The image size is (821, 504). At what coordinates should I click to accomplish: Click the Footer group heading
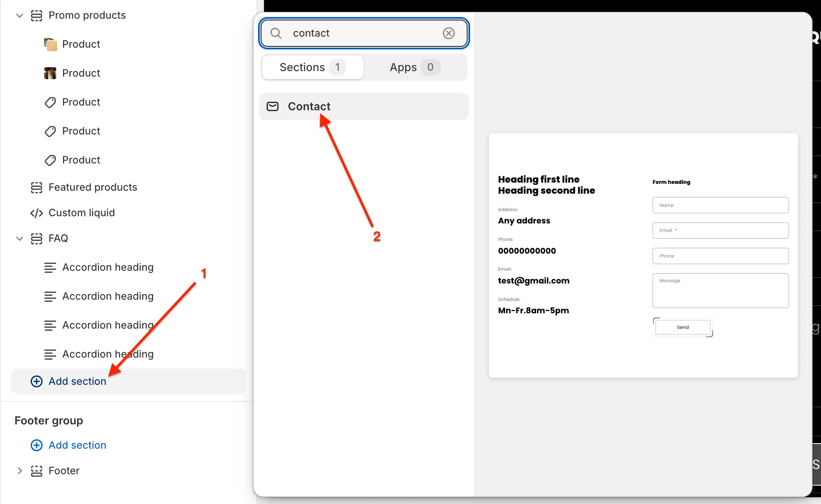49,421
